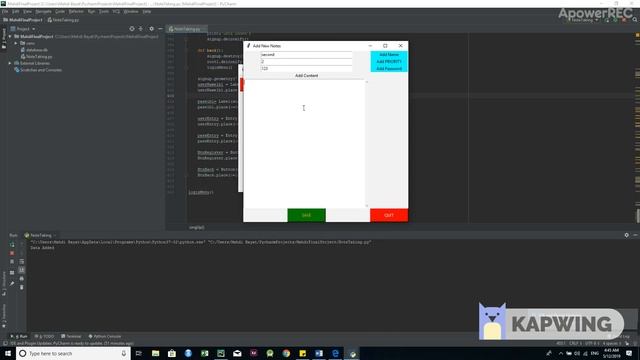This screenshot has width=640, height=360.
Task: Hide the Project tool window
Action: (x=160, y=29)
